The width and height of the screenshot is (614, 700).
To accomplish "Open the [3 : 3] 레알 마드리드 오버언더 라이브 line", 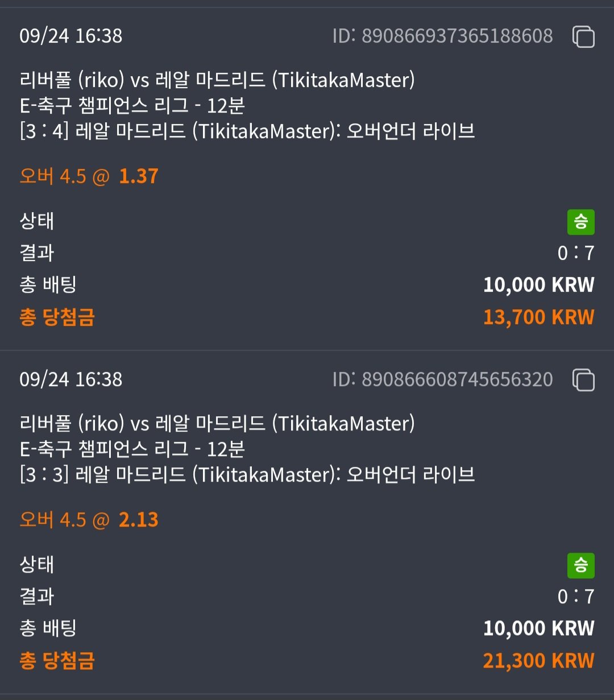I will 247,475.
